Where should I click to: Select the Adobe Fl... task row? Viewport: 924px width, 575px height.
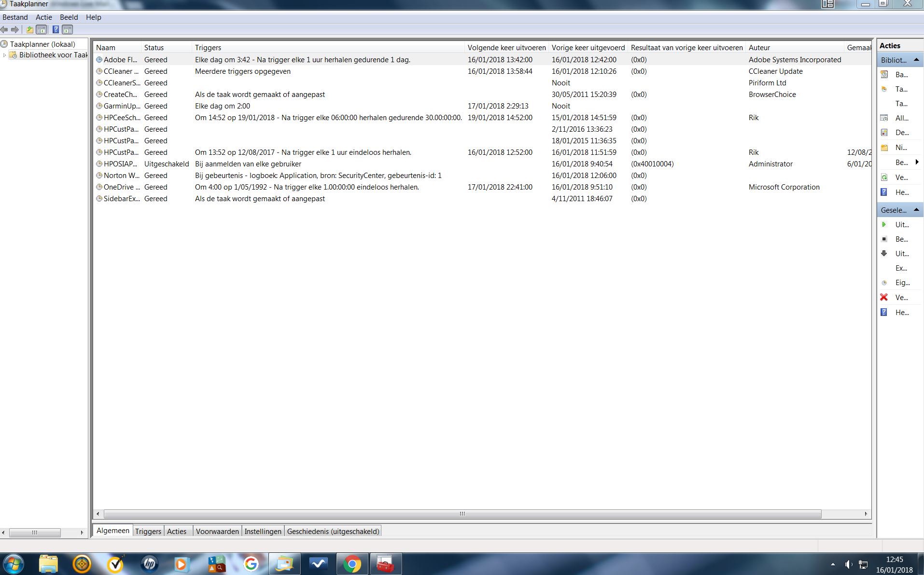click(482, 60)
